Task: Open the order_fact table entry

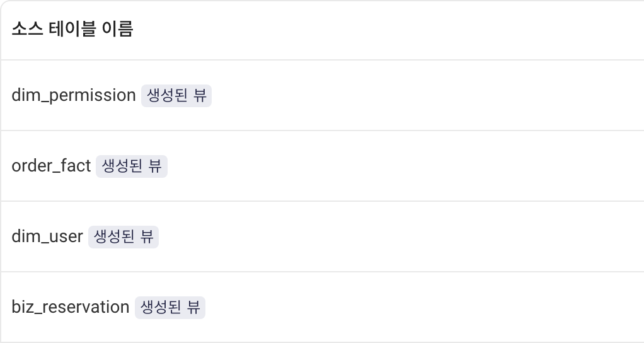Action: tap(51, 166)
